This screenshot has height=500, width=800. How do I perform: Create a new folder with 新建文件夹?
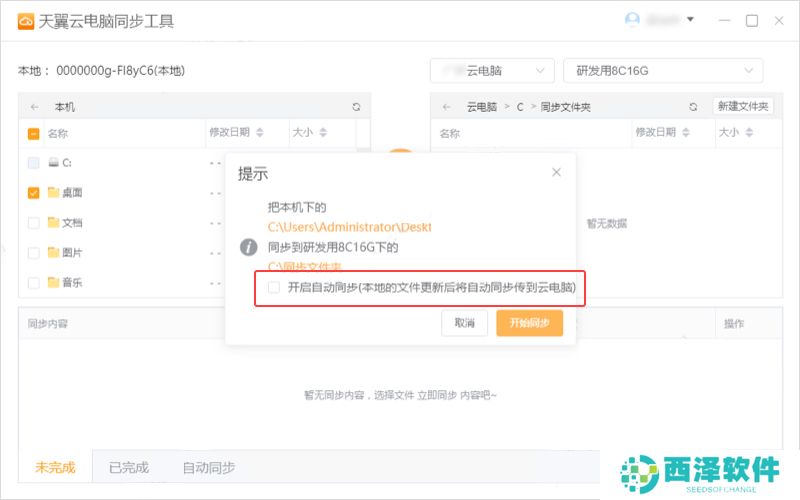(x=743, y=106)
